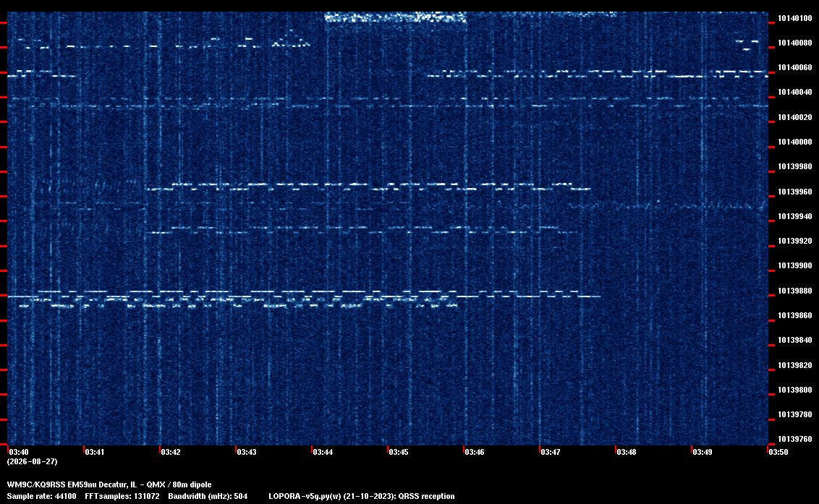
Task: Click the 03:42 time label
Action: 171,452
